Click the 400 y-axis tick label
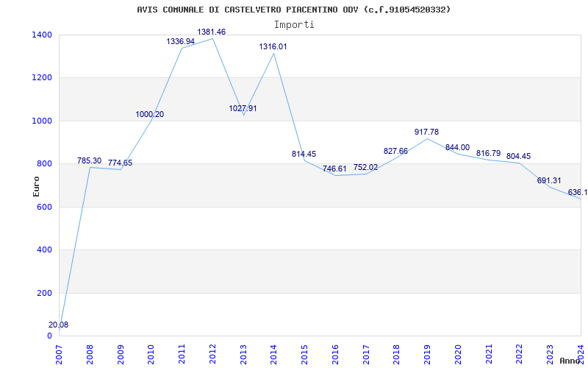 (x=45, y=250)
